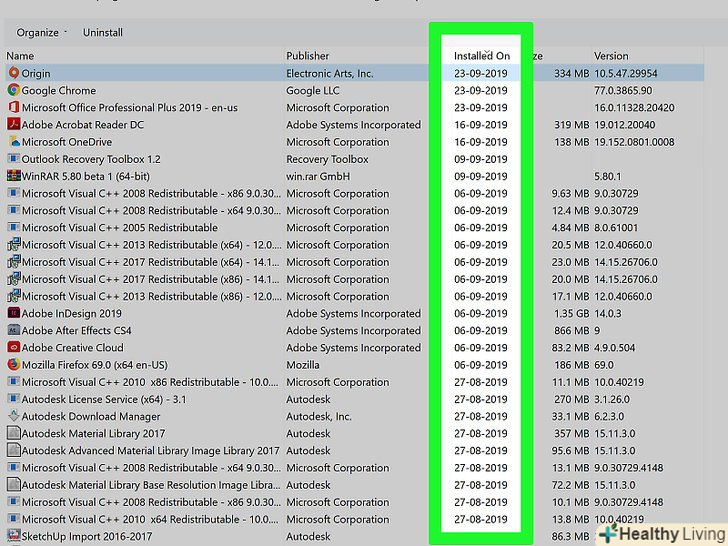Click the 866 MB size value
This screenshot has height=546, width=728.
pos(572,331)
